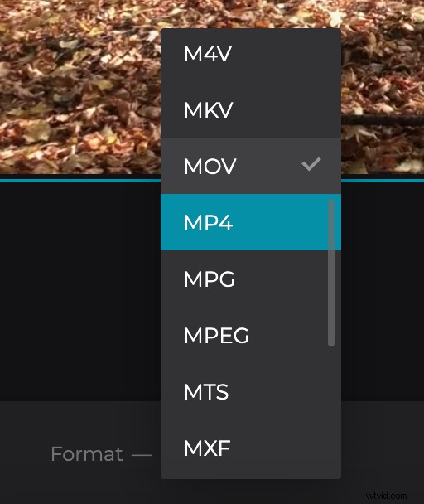The width and height of the screenshot is (424, 504).
Task: Click the leaves video preview left of dropdown
Action: [x=80, y=87]
